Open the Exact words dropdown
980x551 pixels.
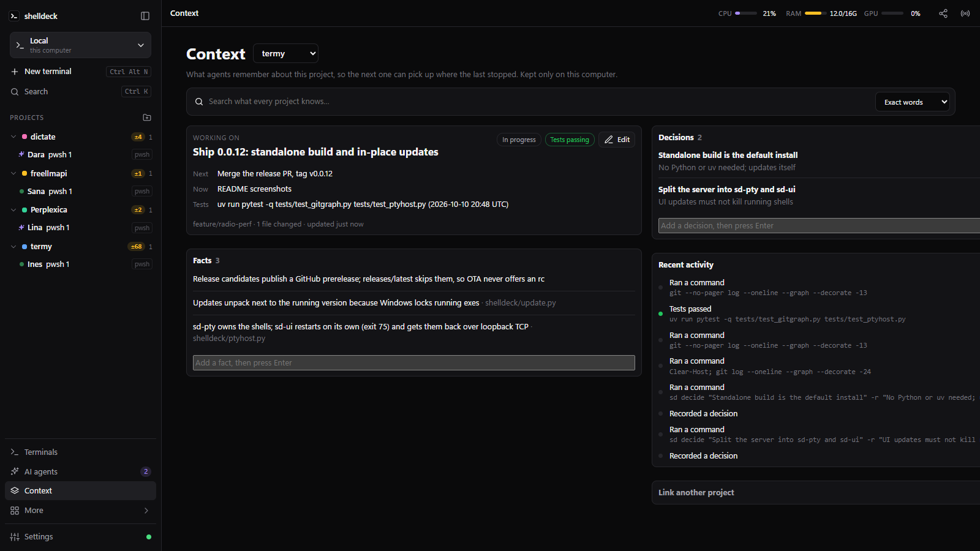point(913,102)
